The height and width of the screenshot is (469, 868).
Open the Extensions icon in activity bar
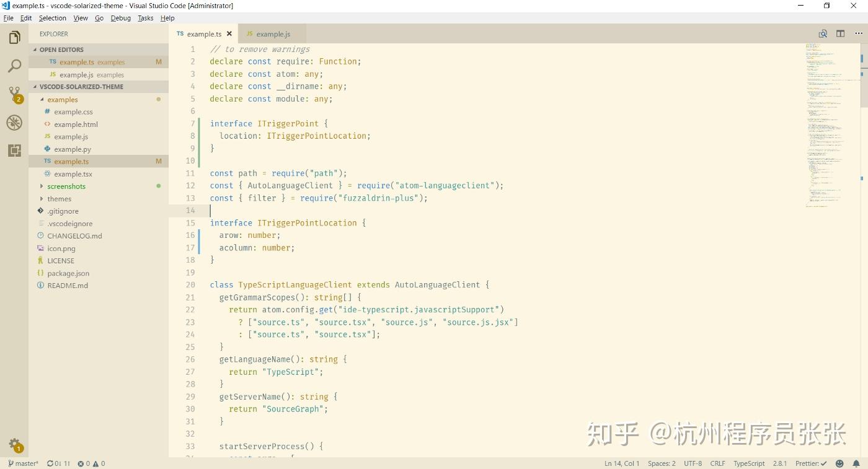pos(14,150)
